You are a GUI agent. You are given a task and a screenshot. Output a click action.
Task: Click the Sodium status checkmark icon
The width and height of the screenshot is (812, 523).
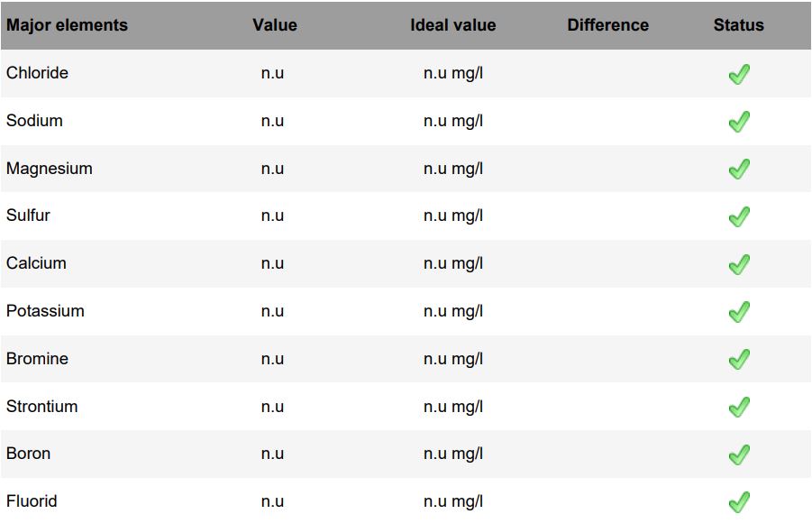[739, 122]
